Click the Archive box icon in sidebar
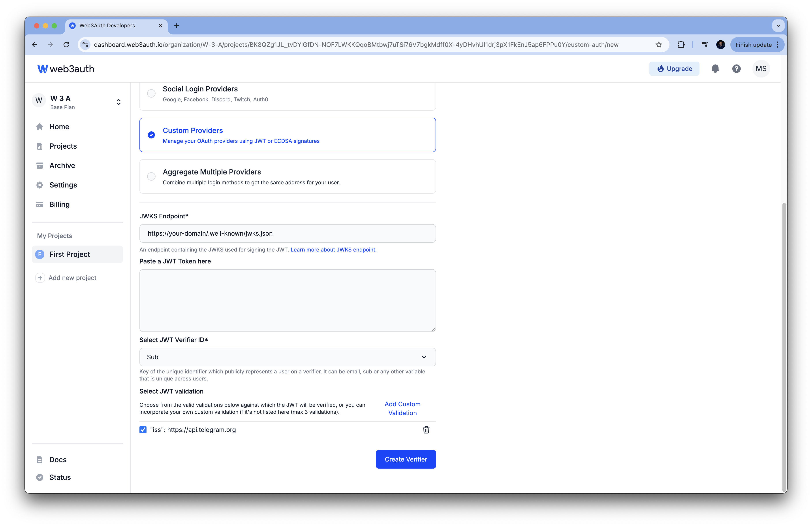 tap(39, 166)
